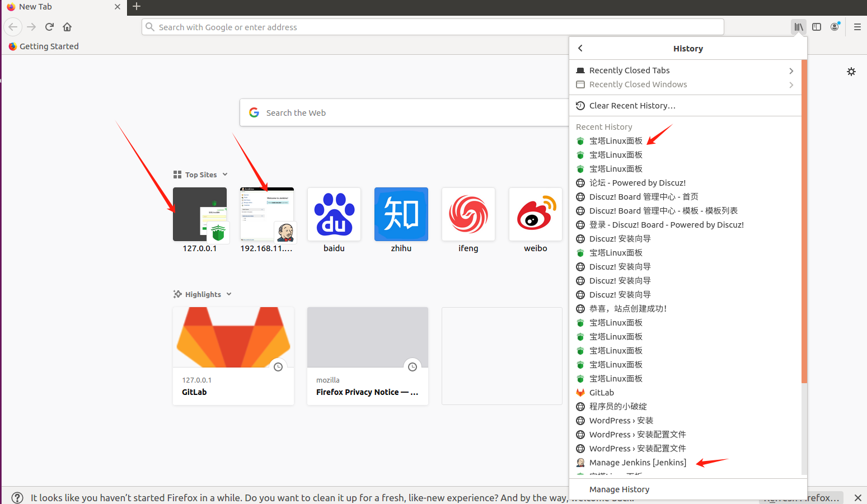
Task: Go to the Home page icon
Action: (67, 27)
